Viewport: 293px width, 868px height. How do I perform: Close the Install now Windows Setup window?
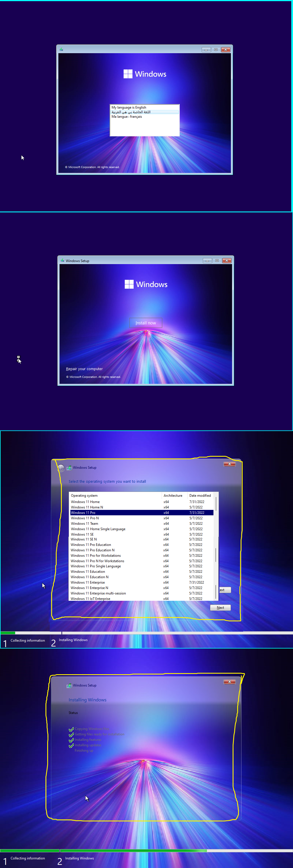coord(227,261)
